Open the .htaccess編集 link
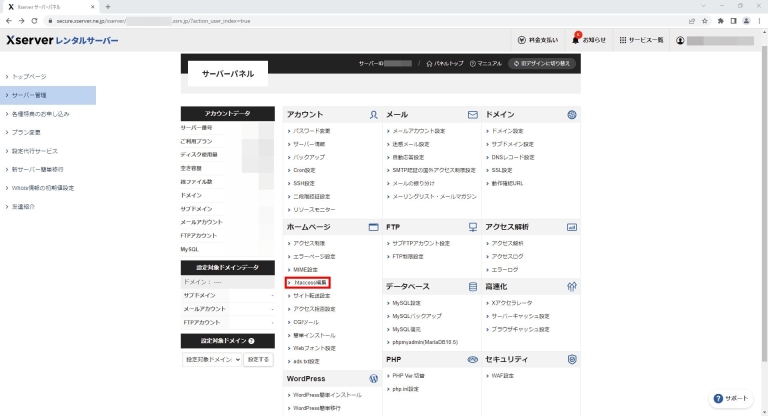This screenshot has height=416, width=768. (309, 283)
